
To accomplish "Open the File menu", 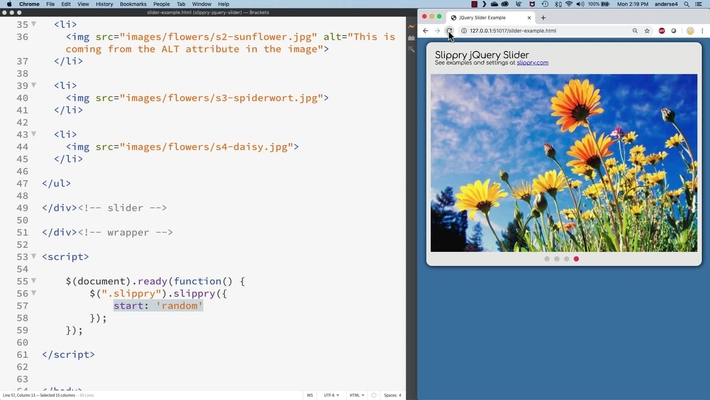I will click(50, 4).
